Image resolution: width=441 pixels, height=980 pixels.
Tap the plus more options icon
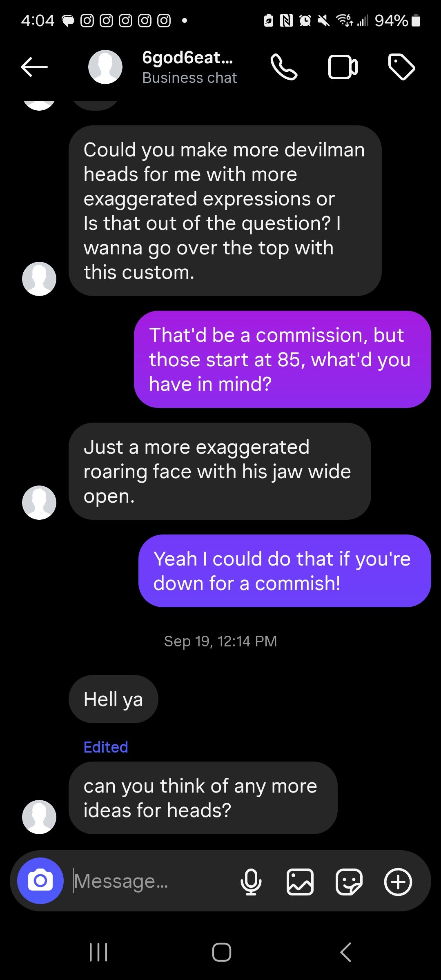[398, 882]
